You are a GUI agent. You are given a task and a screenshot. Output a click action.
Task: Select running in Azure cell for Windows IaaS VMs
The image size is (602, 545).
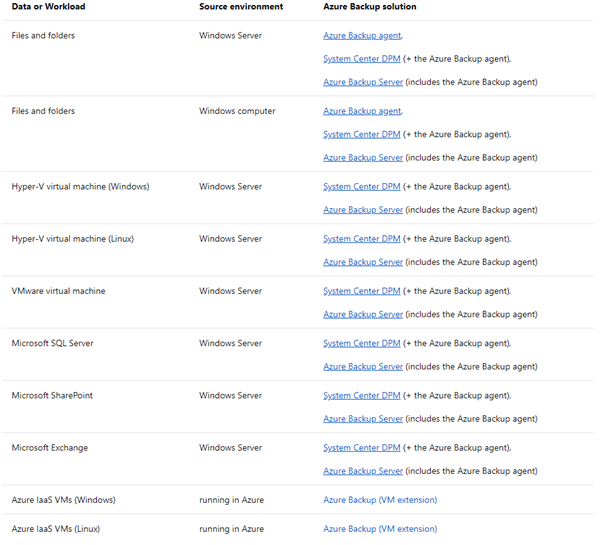pyautogui.click(x=231, y=500)
